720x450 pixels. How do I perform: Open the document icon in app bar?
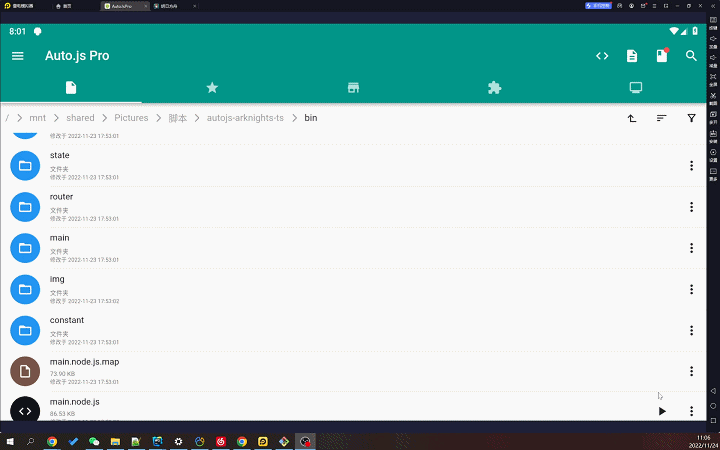tap(632, 56)
